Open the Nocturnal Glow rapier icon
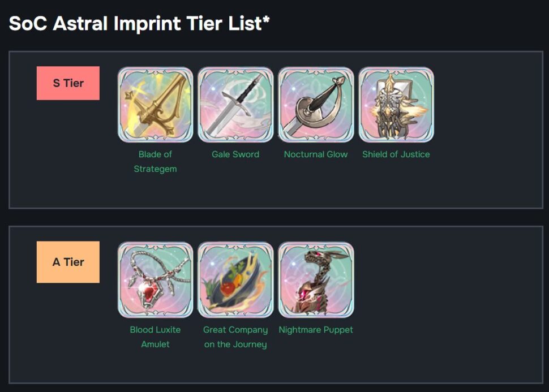The height and width of the screenshot is (392, 549). [316, 105]
